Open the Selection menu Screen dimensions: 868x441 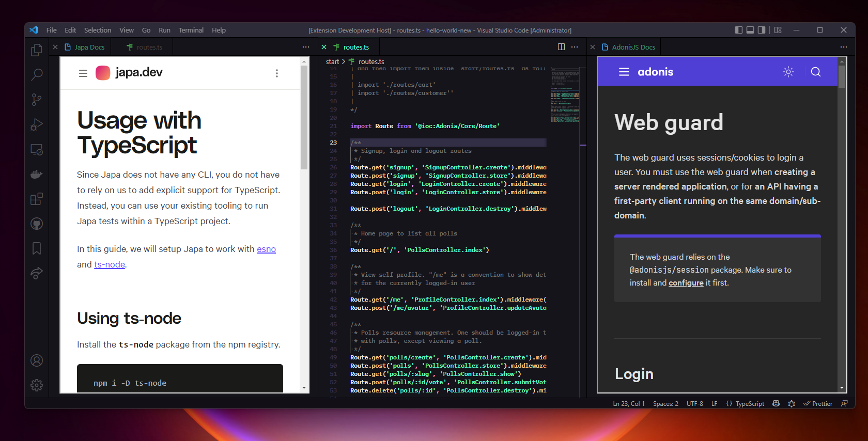[x=98, y=30]
